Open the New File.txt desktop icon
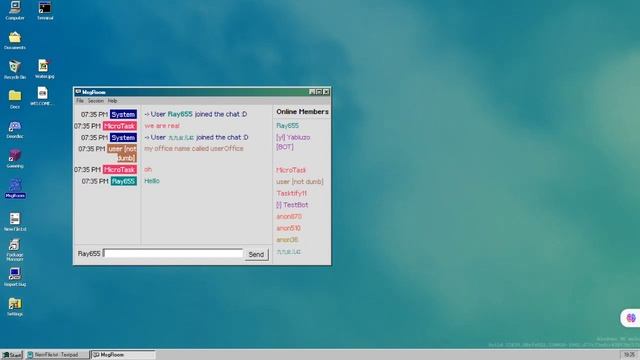 [15, 222]
